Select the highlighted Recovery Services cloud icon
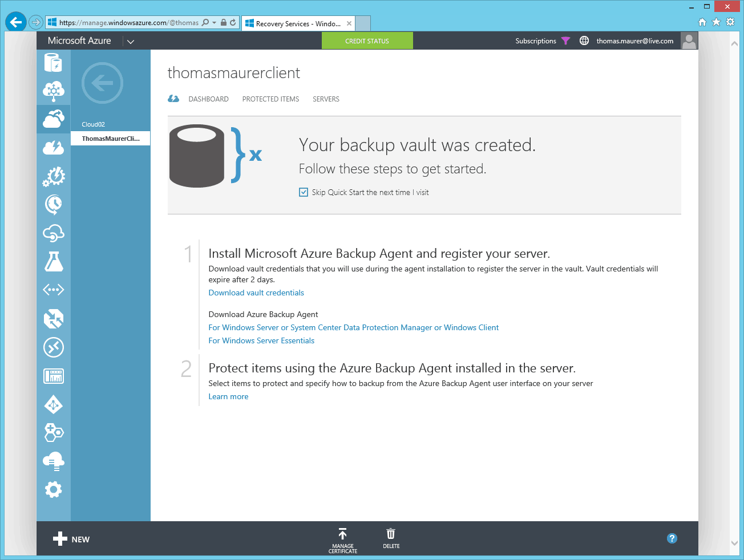744x560 pixels. (53, 119)
